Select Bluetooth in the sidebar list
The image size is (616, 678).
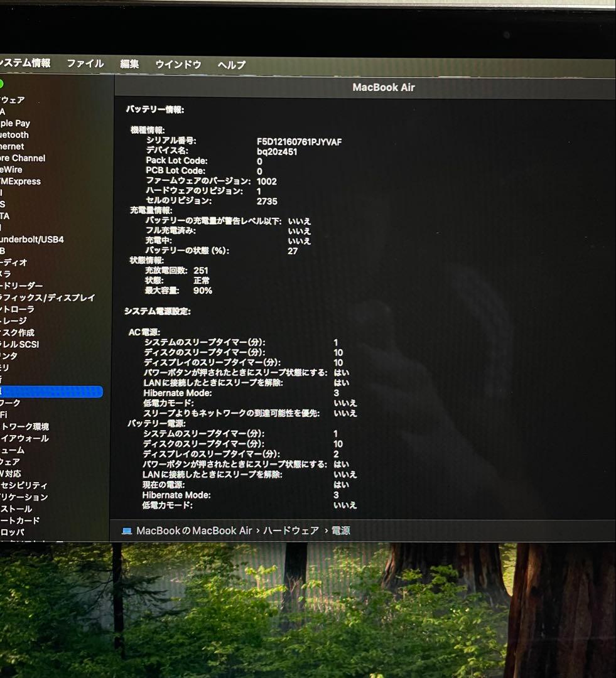coord(14,135)
